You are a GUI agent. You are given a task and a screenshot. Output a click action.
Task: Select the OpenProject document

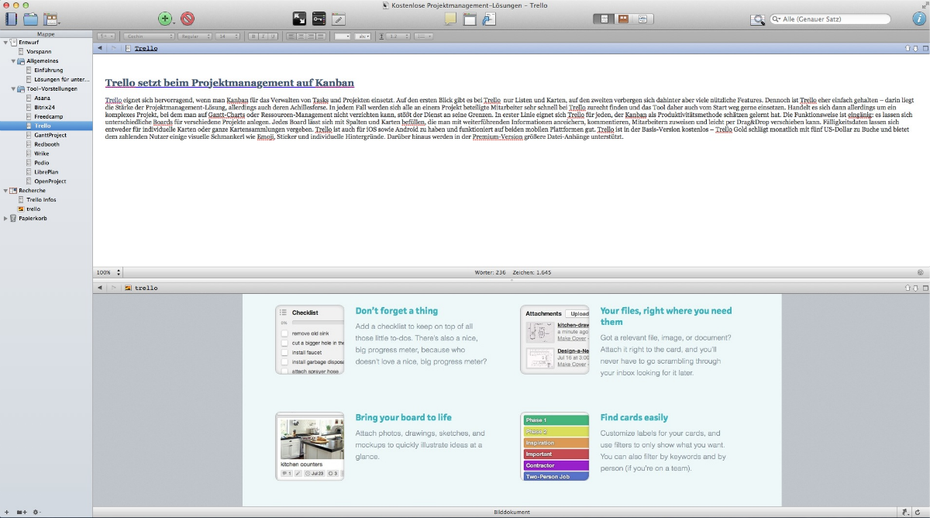(50, 182)
